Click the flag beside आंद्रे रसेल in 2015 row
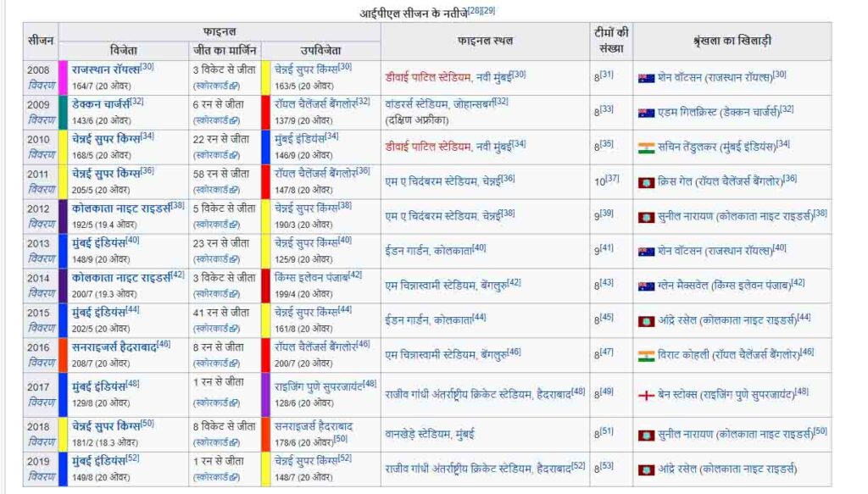The image size is (868, 494). pyautogui.click(x=646, y=321)
